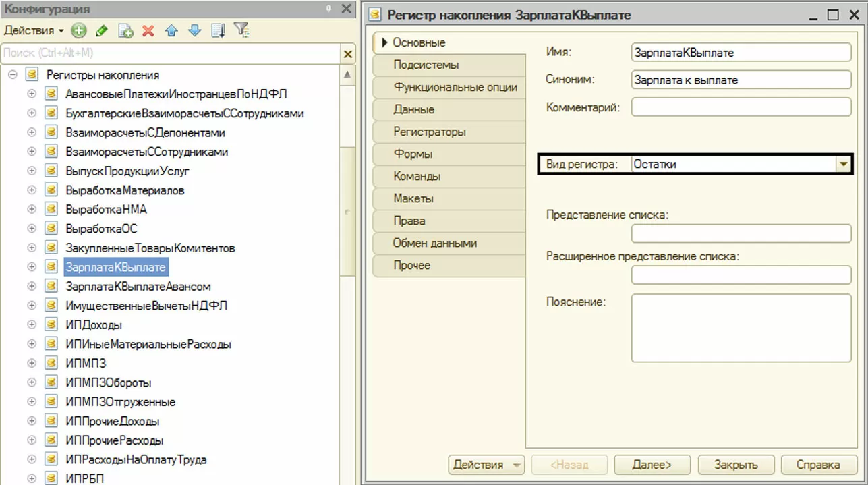The height and width of the screenshot is (485, 868).
Task: Open the Регистраторы tab
Action: coord(430,132)
